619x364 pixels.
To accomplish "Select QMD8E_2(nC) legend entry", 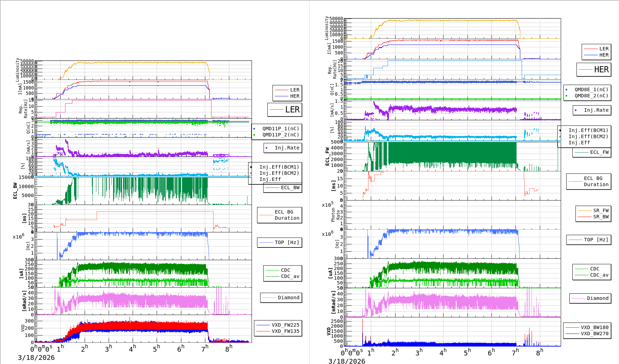I will click(x=591, y=96).
